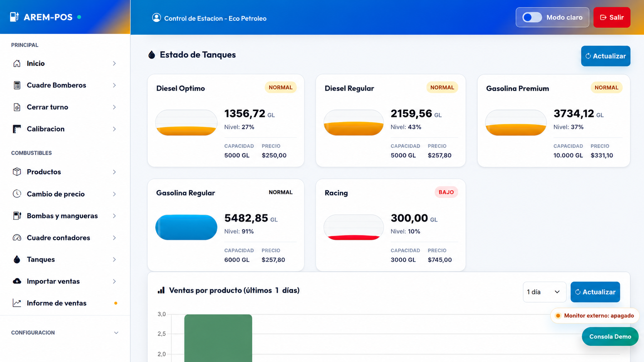Screen dimensions: 644x362
Task: Click the user profile icon in header
Action: pos(156,18)
